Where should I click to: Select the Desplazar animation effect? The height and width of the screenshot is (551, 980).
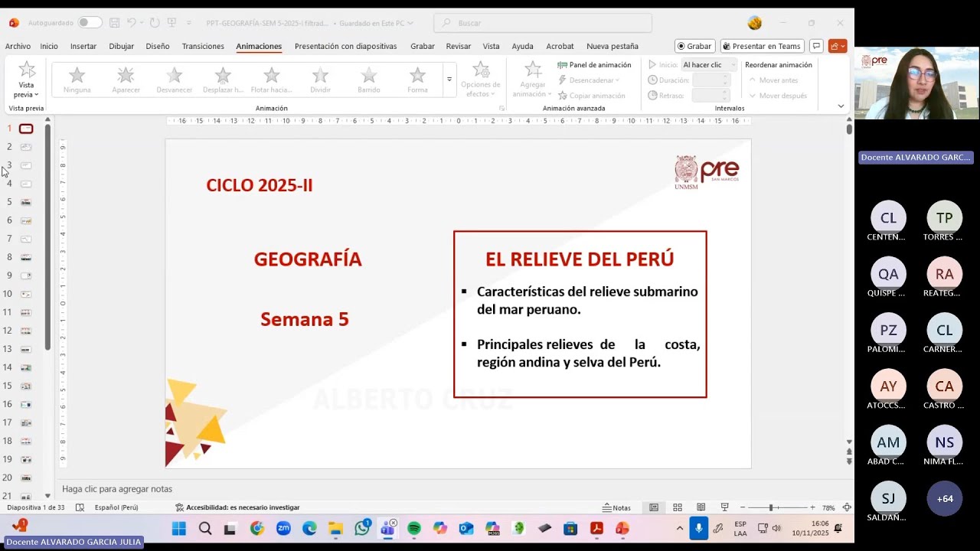tap(223, 80)
